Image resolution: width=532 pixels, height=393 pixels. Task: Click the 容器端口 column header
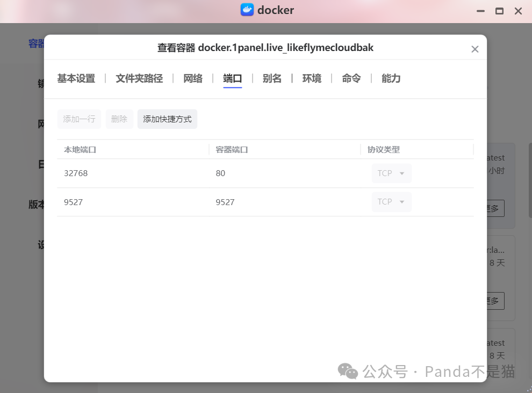click(x=232, y=150)
